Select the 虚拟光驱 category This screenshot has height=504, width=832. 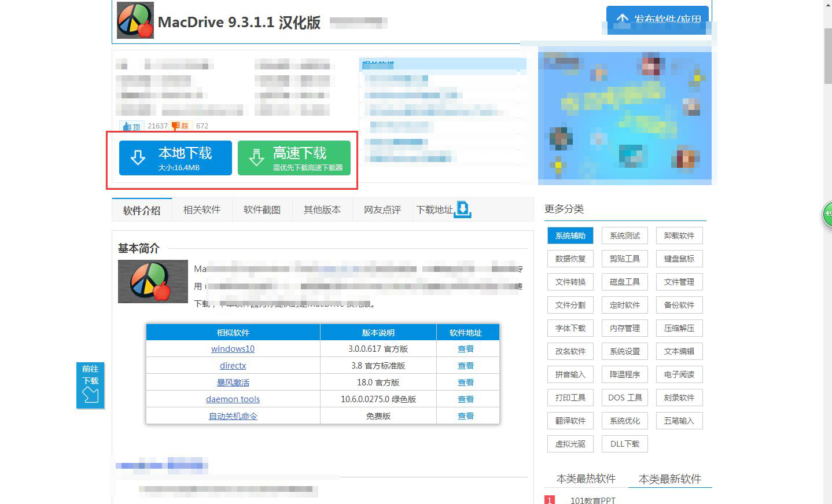570,444
